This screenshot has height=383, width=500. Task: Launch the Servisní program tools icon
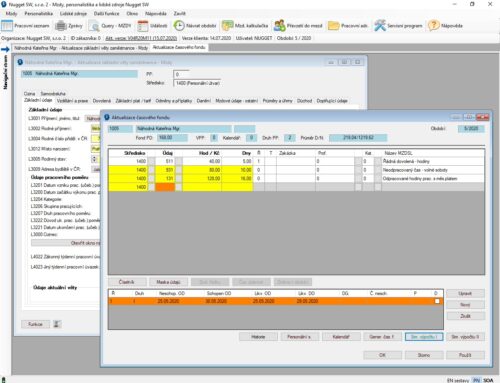point(380,26)
